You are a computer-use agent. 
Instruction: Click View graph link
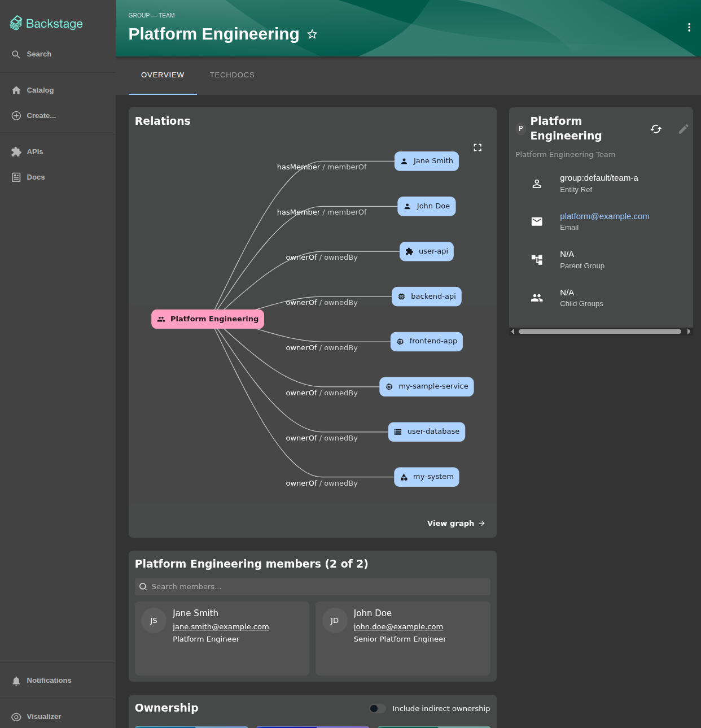(456, 524)
